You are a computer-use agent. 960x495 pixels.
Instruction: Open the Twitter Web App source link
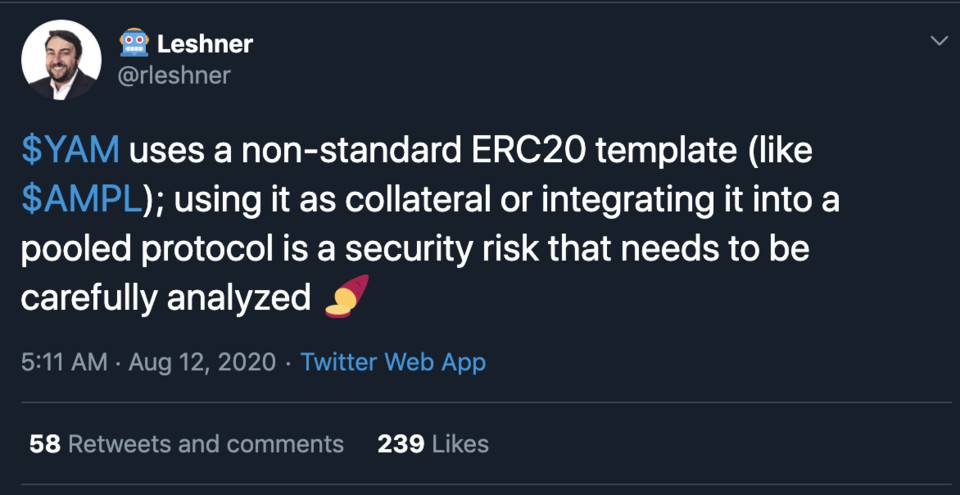(393, 362)
